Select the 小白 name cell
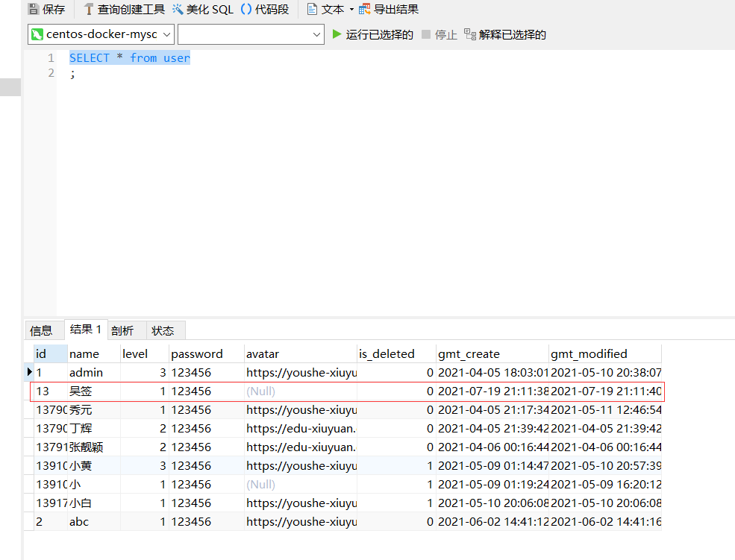 (x=94, y=503)
